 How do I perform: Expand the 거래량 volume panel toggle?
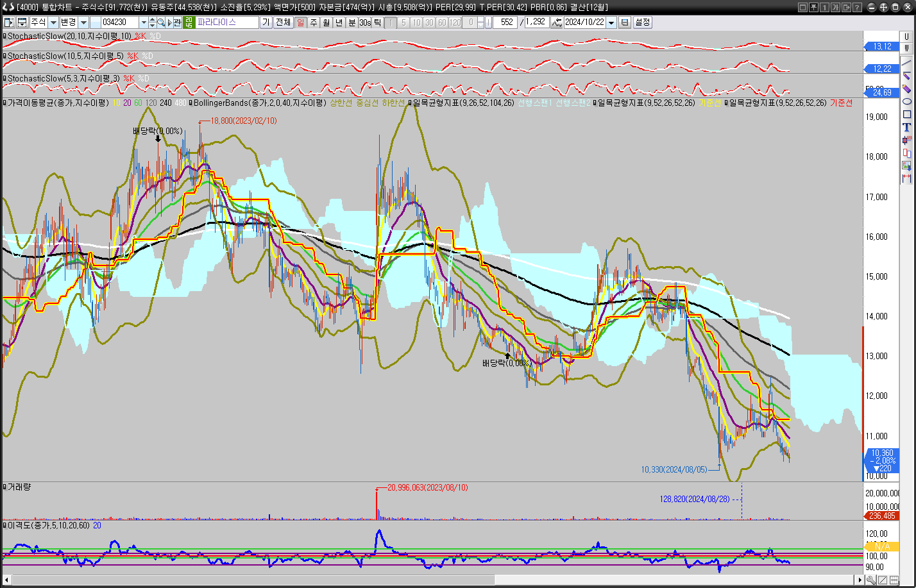tap(4, 487)
